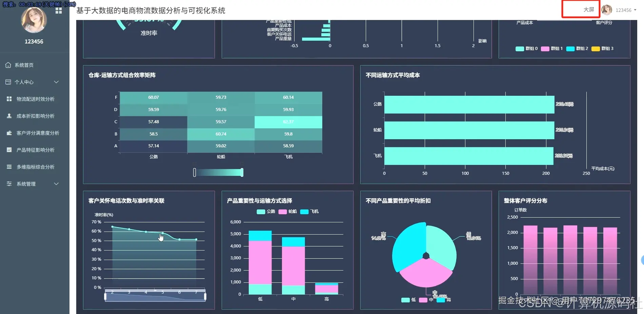Click the 大屏 button in header
The height and width of the screenshot is (314, 644).
coord(588,10)
